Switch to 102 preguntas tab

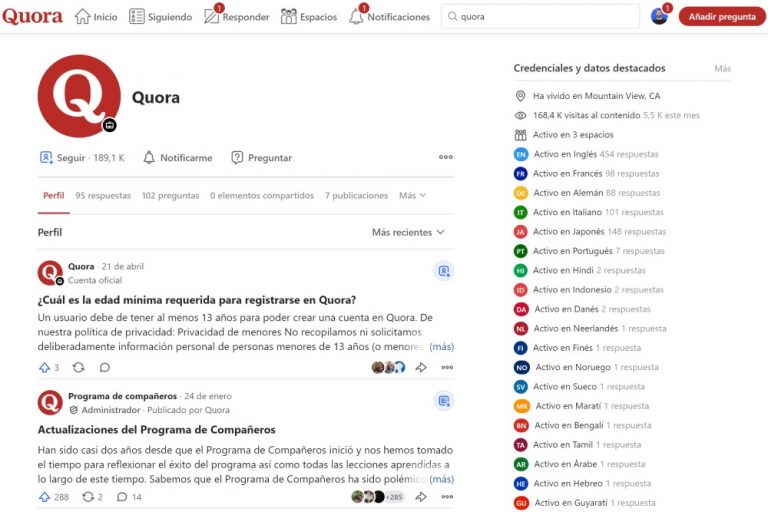(x=170, y=195)
